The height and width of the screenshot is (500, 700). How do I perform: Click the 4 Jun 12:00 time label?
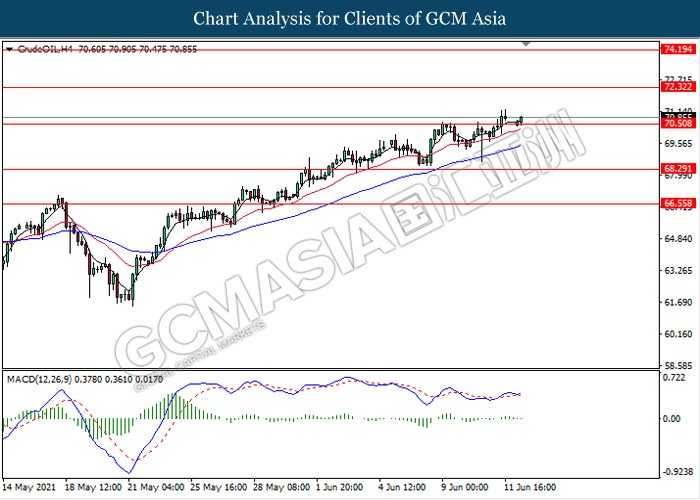click(402, 487)
